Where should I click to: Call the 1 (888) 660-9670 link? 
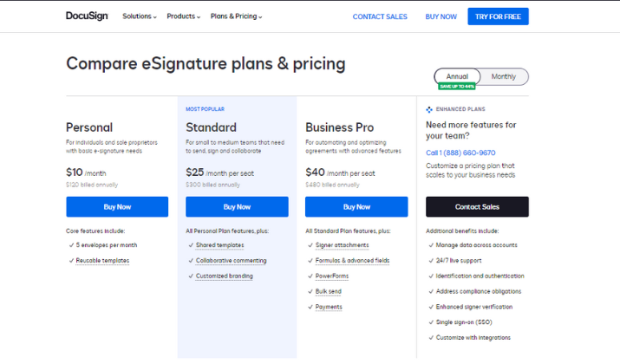(460, 153)
